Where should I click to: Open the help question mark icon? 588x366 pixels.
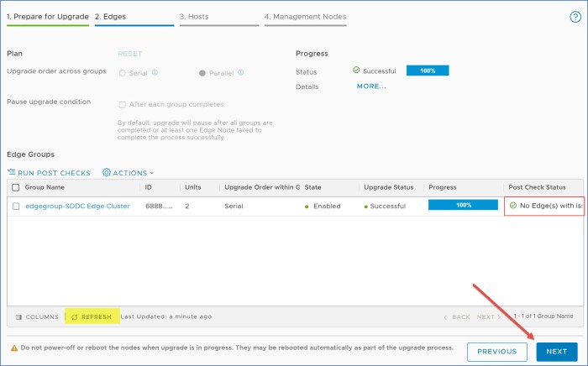click(575, 17)
